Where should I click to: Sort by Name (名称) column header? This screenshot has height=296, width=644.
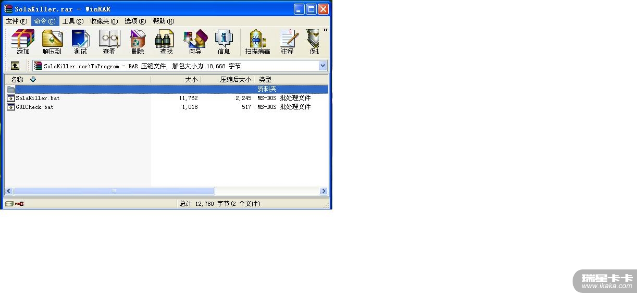click(78, 80)
